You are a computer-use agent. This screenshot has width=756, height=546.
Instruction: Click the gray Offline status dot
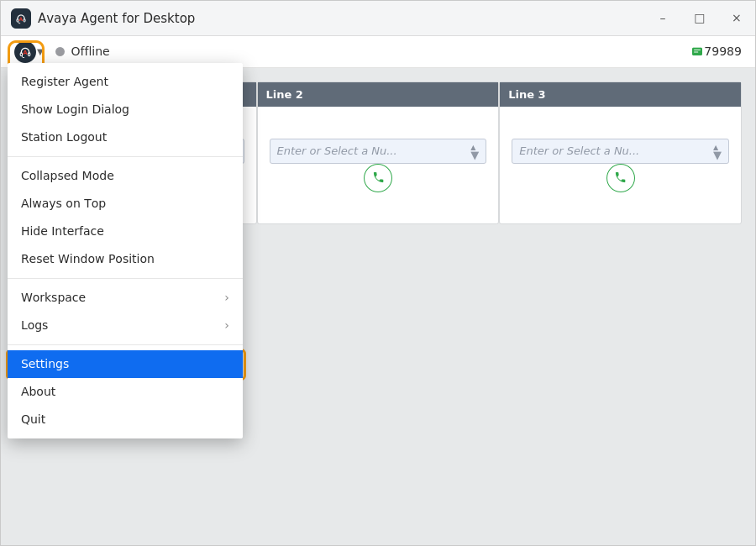pos(60,51)
